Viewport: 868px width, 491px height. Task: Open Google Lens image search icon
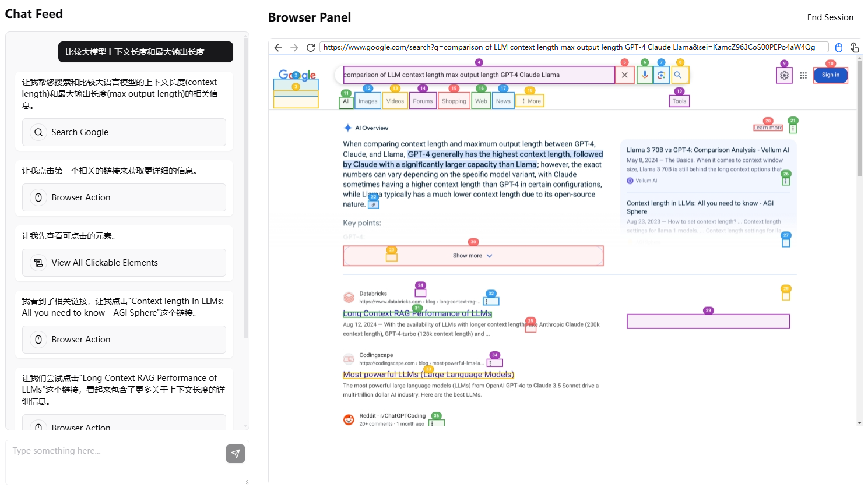click(x=661, y=75)
